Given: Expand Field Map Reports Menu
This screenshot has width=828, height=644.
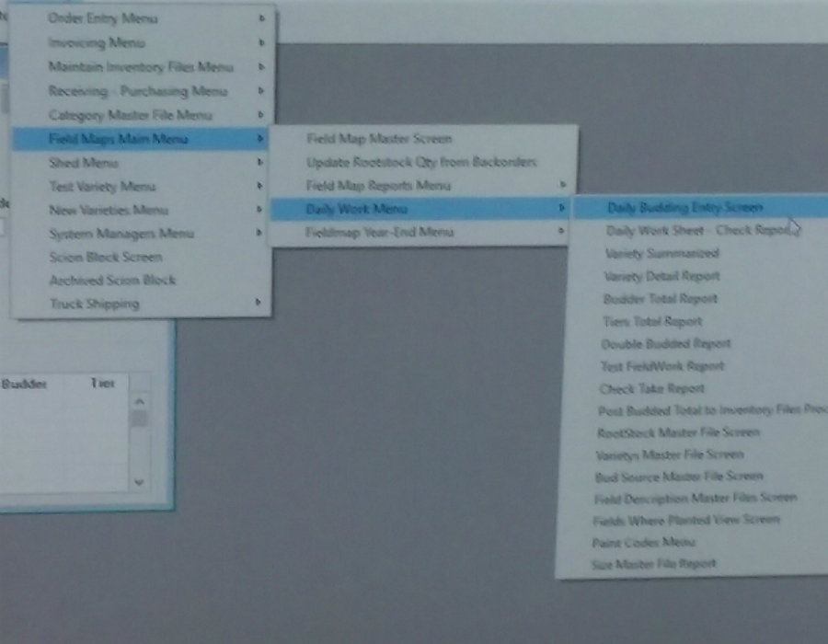Looking at the screenshot, I should pos(378,186).
